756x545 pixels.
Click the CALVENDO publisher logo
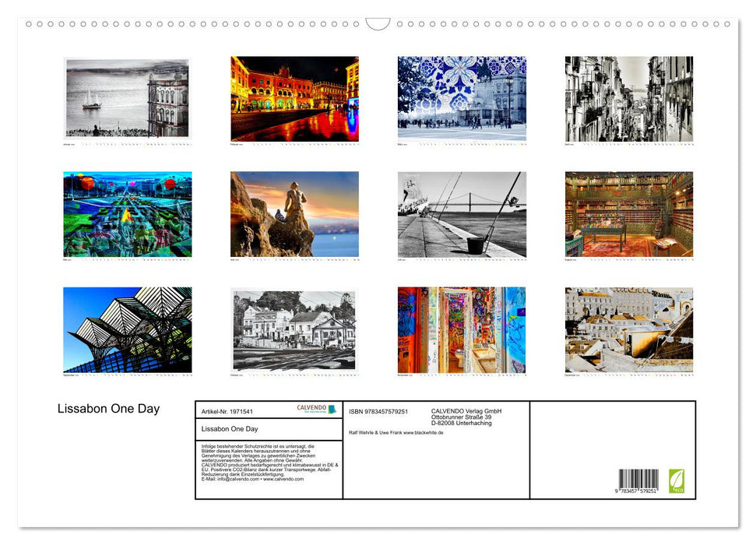coord(311,407)
